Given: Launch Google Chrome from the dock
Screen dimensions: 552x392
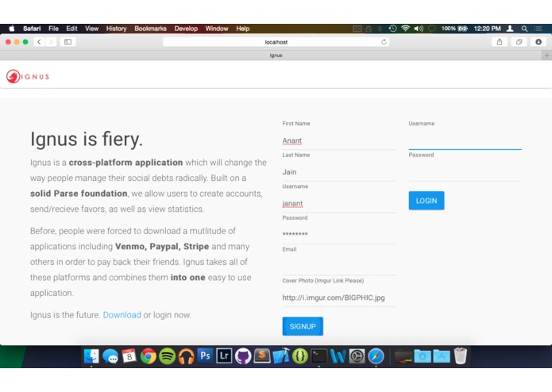Looking at the screenshot, I should coord(149,356).
